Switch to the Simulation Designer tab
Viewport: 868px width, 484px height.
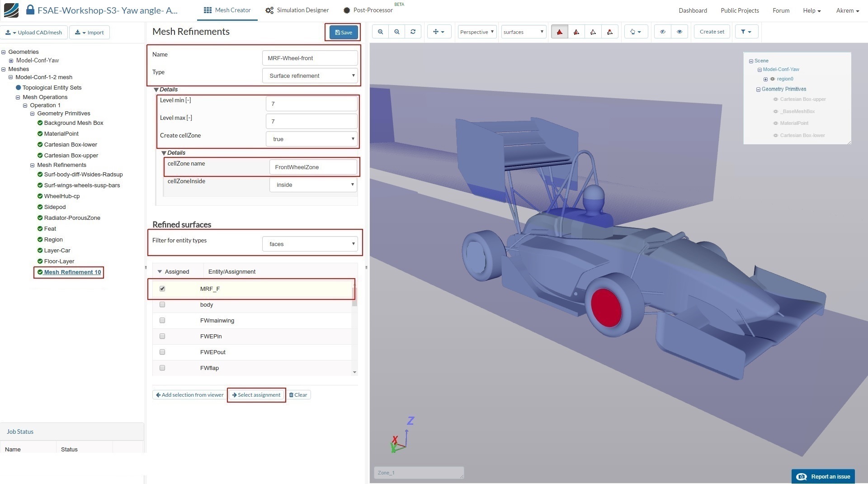(x=297, y=10)
